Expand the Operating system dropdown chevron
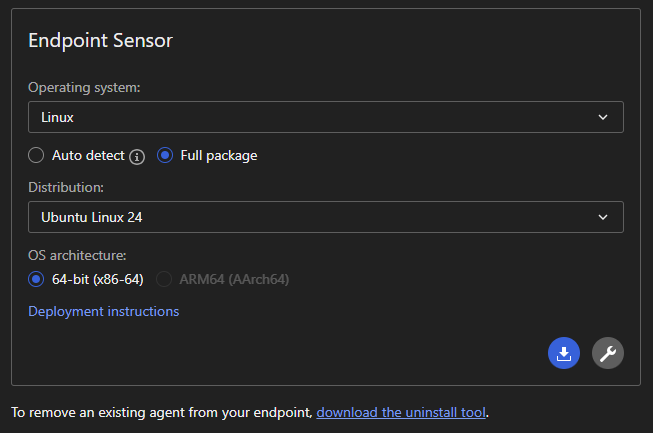653x433 pixels. 603,117
